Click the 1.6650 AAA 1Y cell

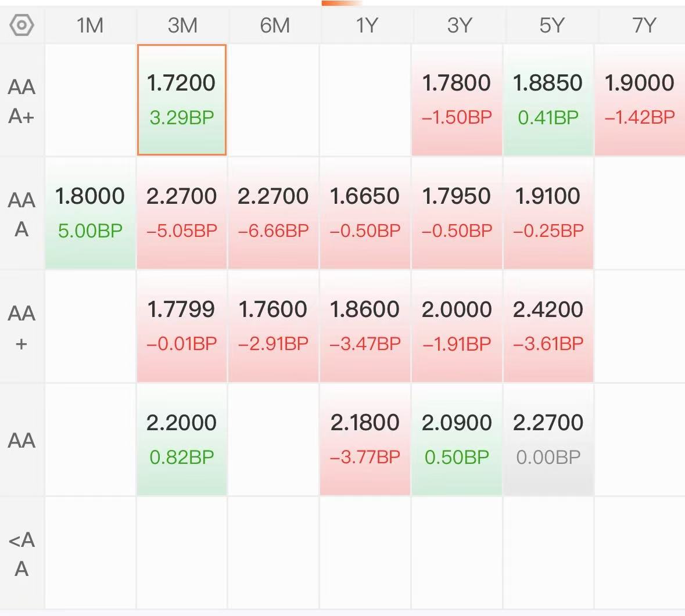365,213
